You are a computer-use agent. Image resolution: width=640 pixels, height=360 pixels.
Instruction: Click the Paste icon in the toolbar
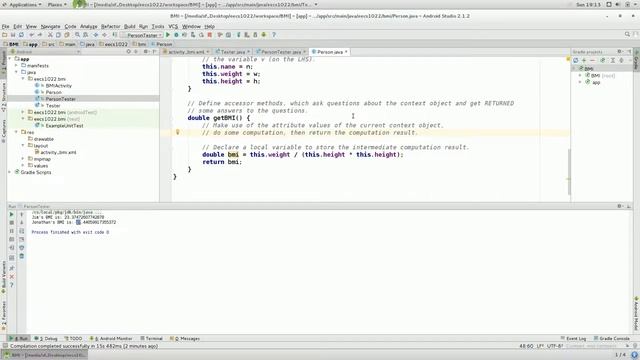coord(67,35)
